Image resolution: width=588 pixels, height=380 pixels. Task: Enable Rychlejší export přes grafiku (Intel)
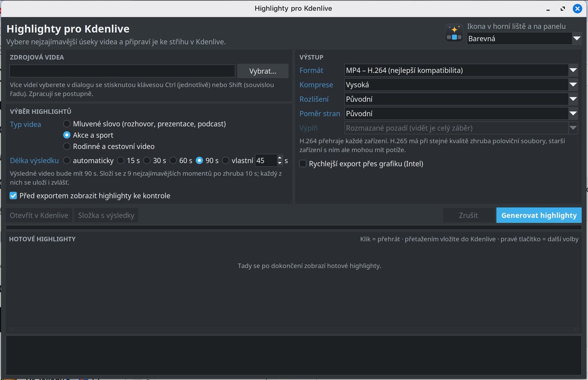(361, 164)
